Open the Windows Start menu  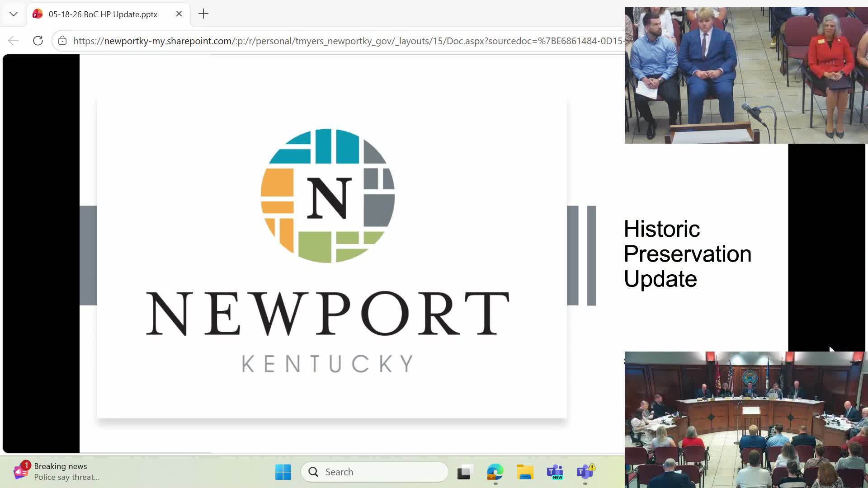click(283, 472)
